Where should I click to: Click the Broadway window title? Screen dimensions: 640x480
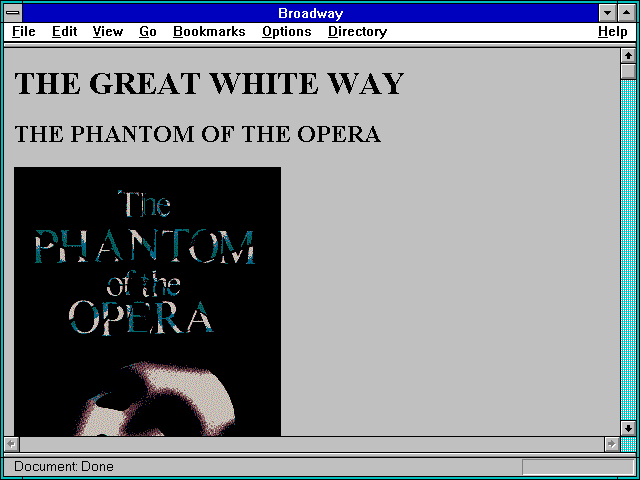click(x=311, y=13)
